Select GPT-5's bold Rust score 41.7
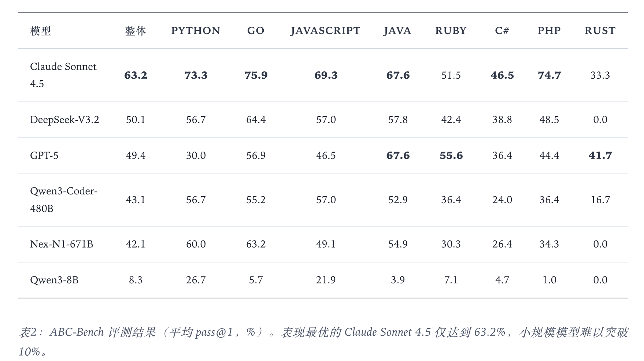The image size is (644, 361). [x=600, y=156]
